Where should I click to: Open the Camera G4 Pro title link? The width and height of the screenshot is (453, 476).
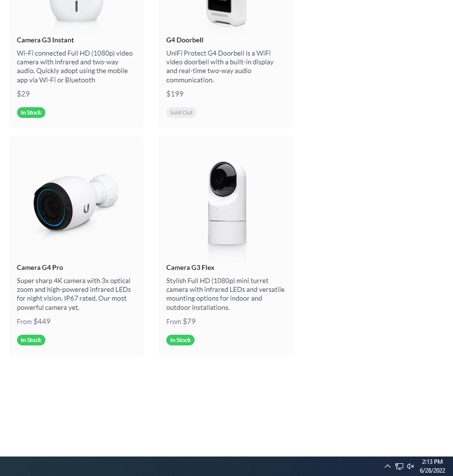40,267
